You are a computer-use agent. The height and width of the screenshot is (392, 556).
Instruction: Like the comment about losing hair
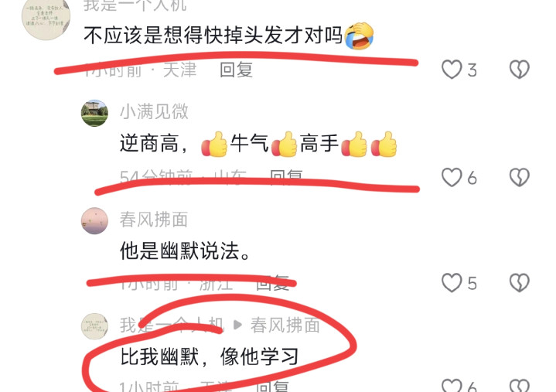[452, 69]
